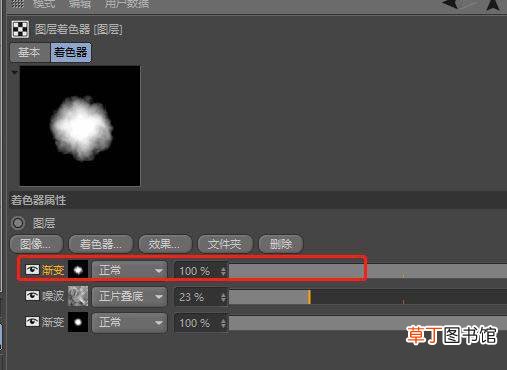This screenshot has width=507, height=370.
Task: Click the bottom 渐变 layer 100 % field
Action: (197, 323)
